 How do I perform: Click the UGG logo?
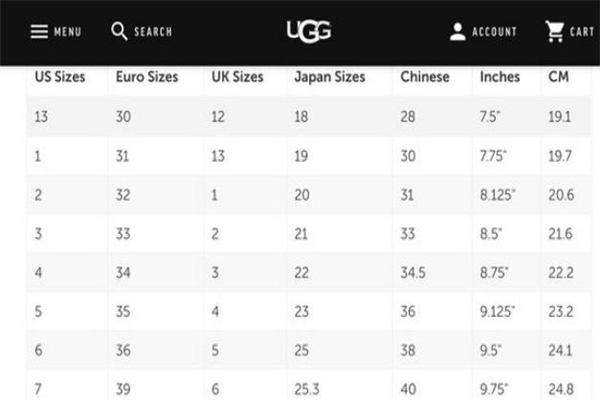307,31
